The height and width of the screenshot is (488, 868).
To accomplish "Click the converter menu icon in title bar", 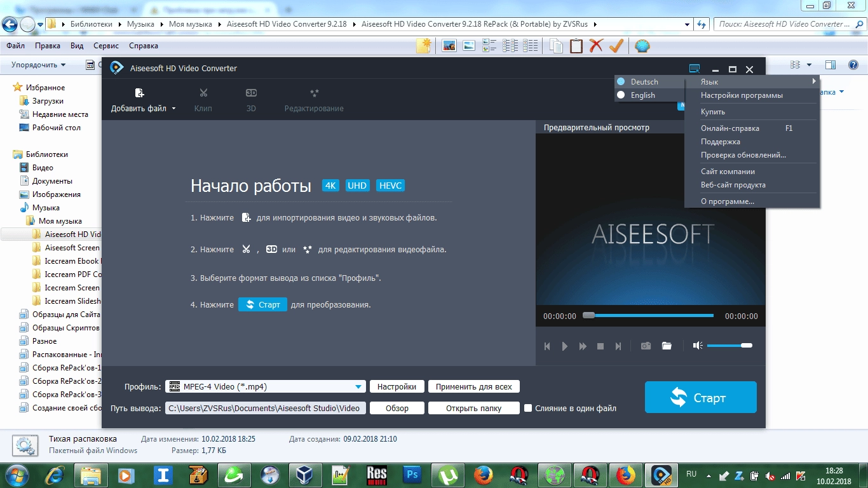I will [695, 69].
